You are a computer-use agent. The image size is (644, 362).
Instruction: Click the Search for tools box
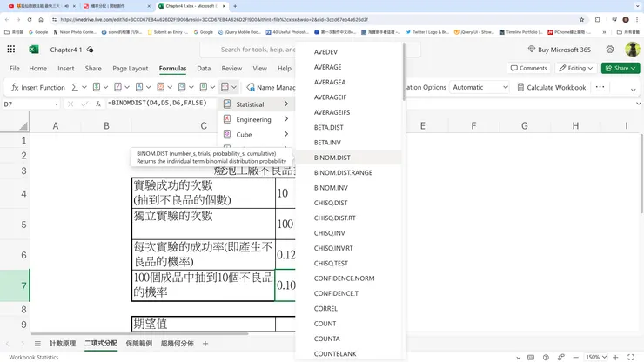248,50
